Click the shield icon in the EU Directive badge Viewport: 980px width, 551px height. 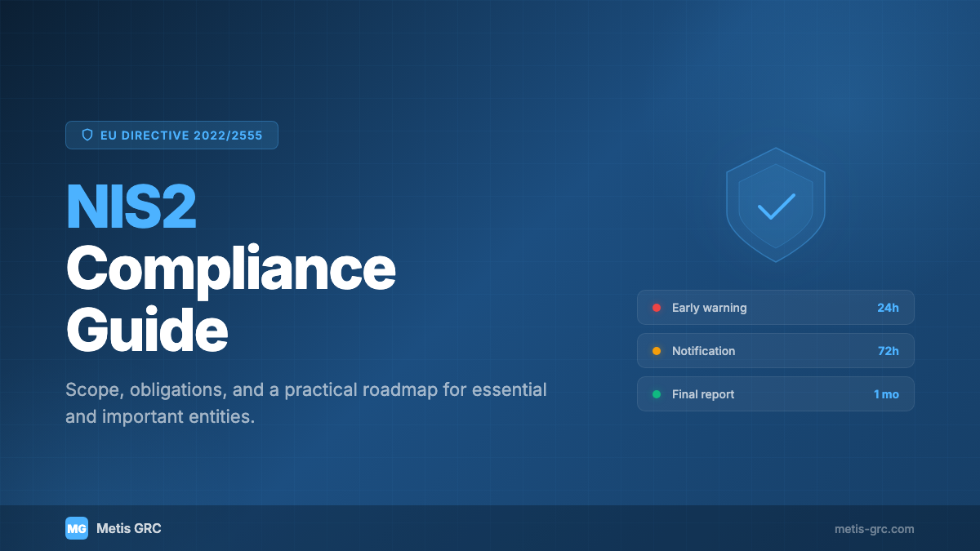[88, 135]
